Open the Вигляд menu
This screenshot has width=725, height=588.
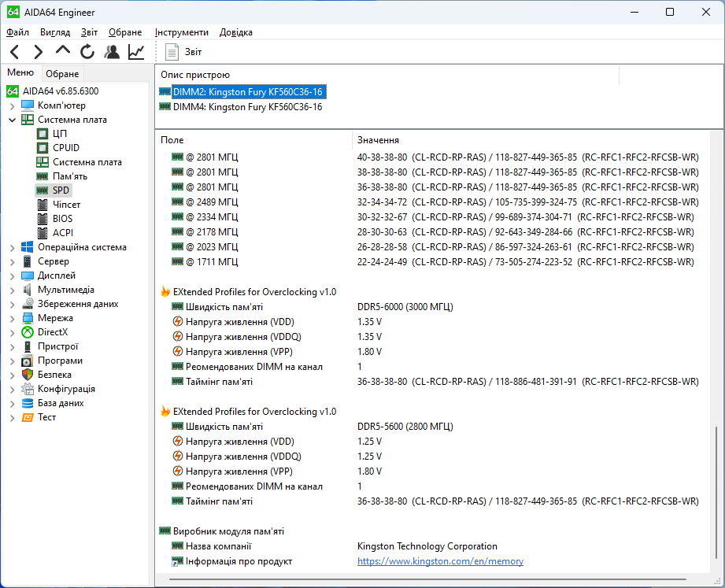55,32
